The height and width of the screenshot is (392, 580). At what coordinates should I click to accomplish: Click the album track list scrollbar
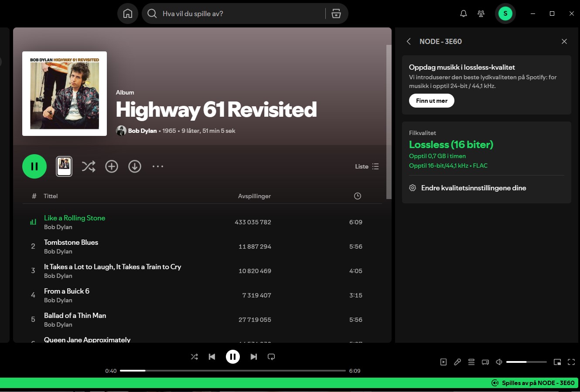coord(389,122)
